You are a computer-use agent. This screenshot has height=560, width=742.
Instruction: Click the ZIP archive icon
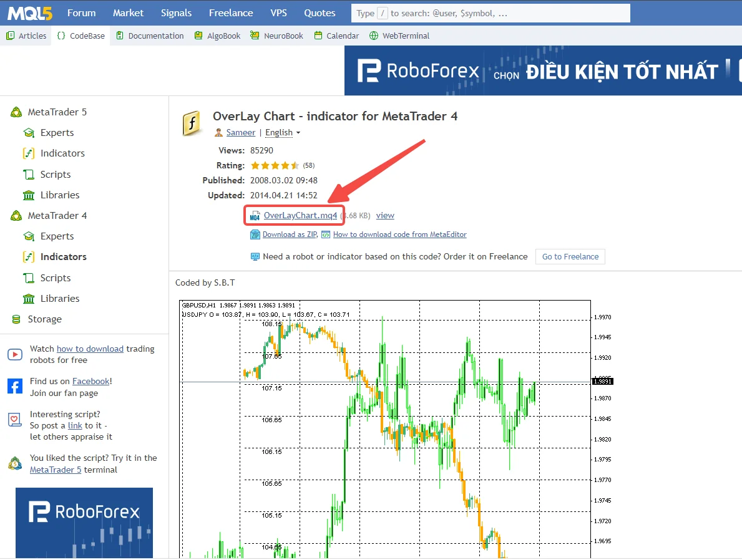point(255,234)
